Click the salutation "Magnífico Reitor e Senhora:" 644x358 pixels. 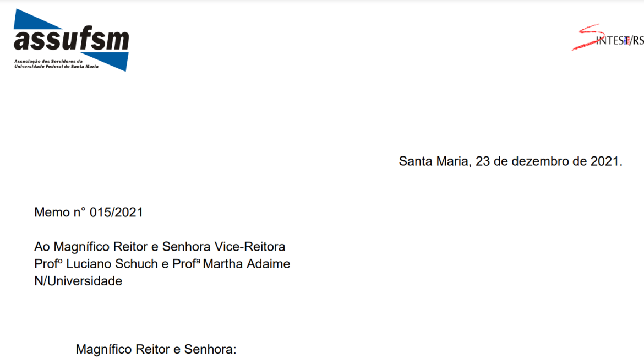click(156, 349)
